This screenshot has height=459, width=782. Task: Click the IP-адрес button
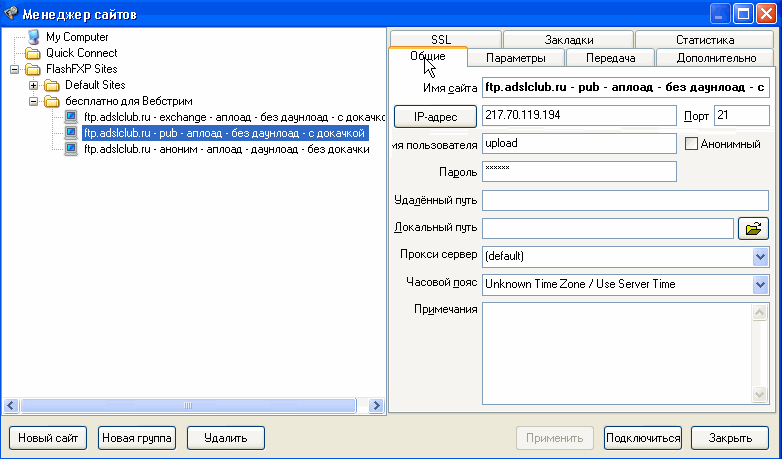(435, 117)
